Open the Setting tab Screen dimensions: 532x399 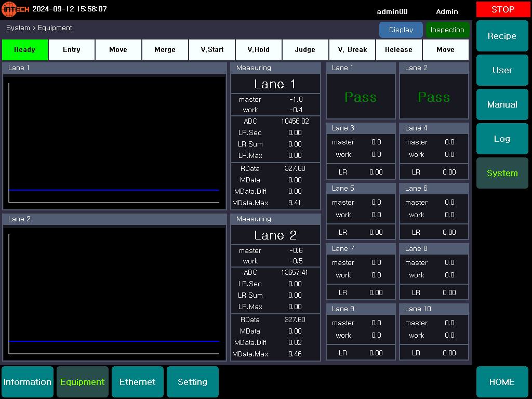tap(192, 382)
